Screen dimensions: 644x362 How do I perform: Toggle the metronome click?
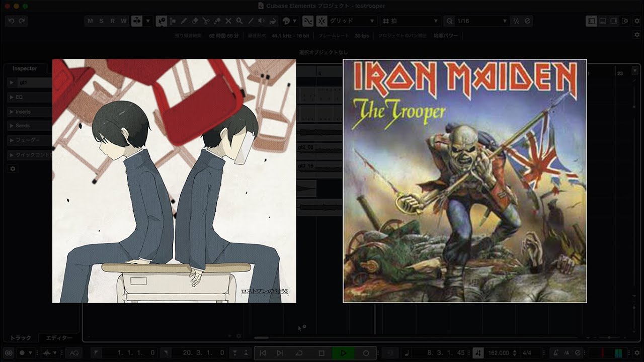[555, 353]
